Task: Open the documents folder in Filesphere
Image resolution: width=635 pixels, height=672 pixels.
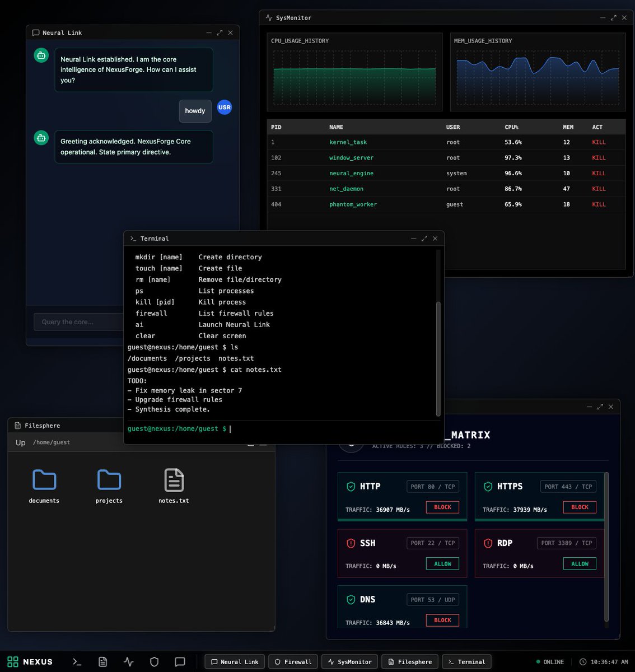Action: tap(44, 486)
